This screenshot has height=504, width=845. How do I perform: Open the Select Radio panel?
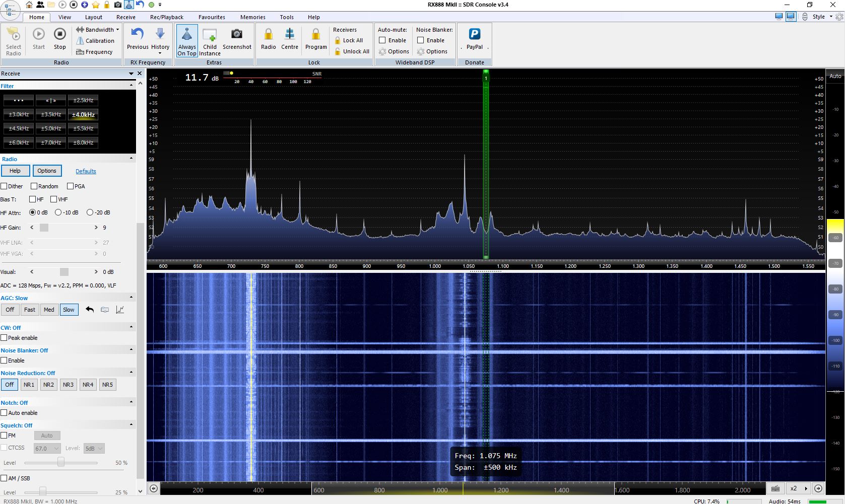(x=13, y=40)
